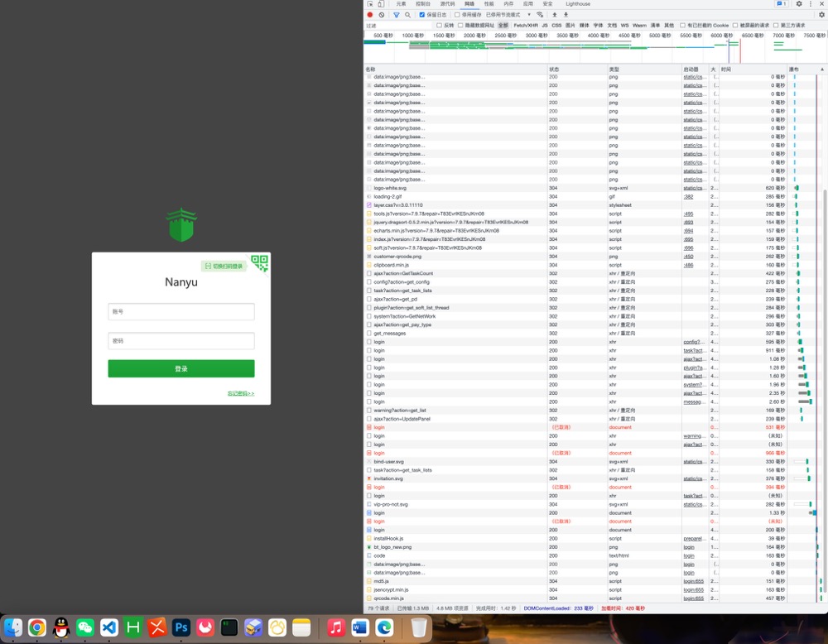Open the issues counter badge
828x644 pixels.
tap(782, 3)
